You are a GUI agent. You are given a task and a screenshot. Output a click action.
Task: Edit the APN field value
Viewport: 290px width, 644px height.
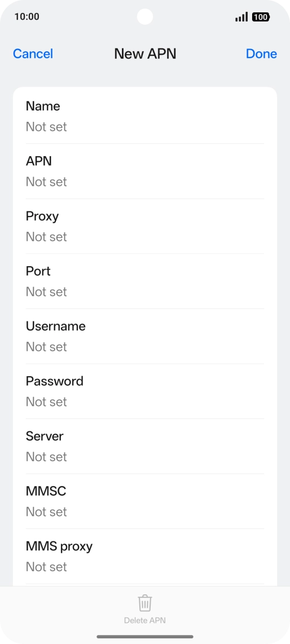coord(145,171)
